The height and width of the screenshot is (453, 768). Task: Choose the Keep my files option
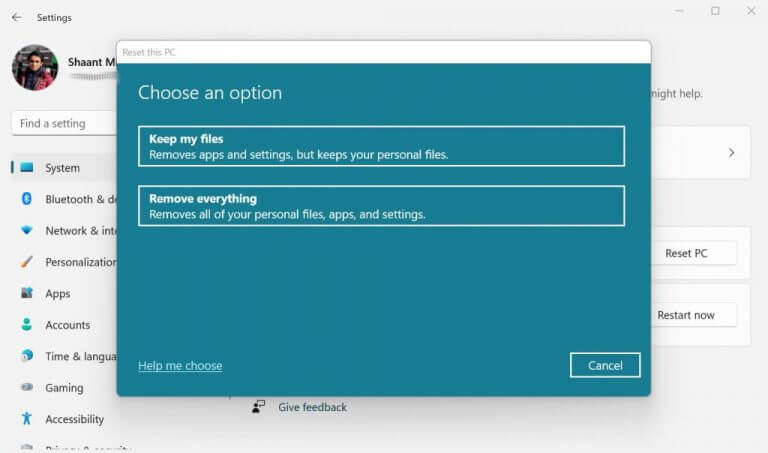click(x=381, y=146)
